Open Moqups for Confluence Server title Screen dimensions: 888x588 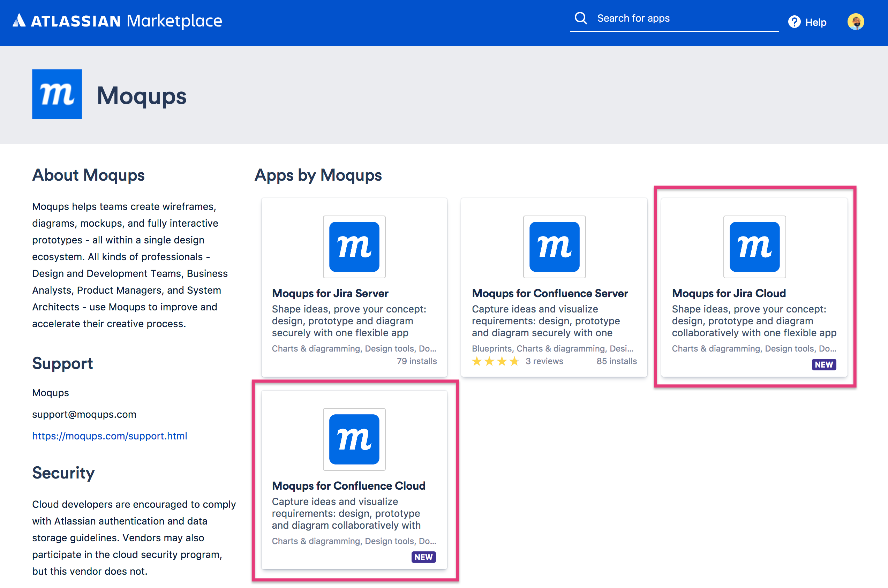550,293
